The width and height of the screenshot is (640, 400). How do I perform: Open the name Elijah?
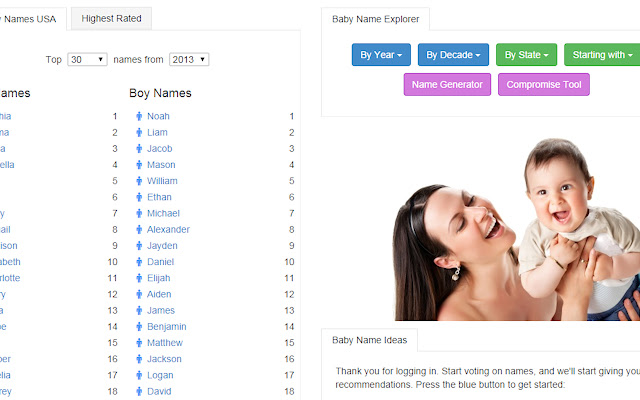point(159,278)
